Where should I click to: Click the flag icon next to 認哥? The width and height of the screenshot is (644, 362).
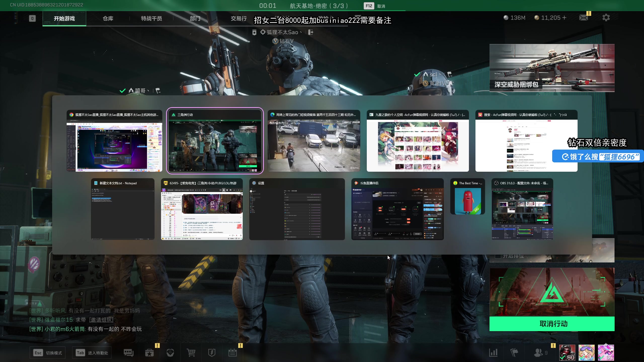(158, 90)
